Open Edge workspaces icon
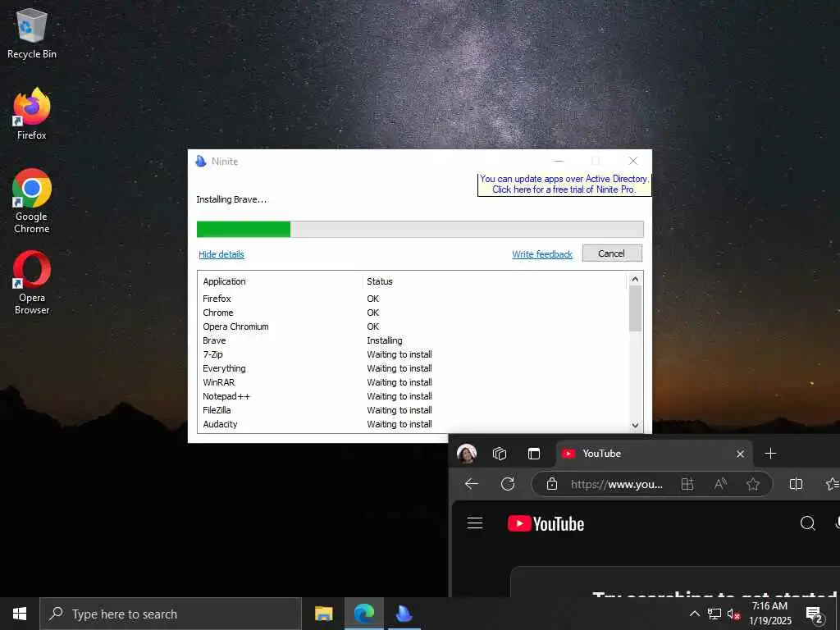Screen dimensions: 840x630 [500, 454]
